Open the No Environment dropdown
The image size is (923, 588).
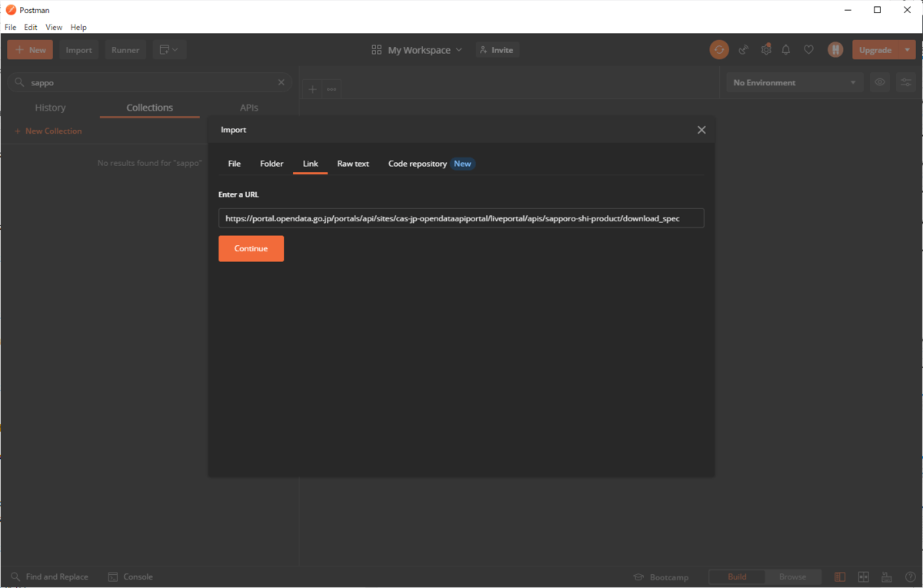coord(795,82)
